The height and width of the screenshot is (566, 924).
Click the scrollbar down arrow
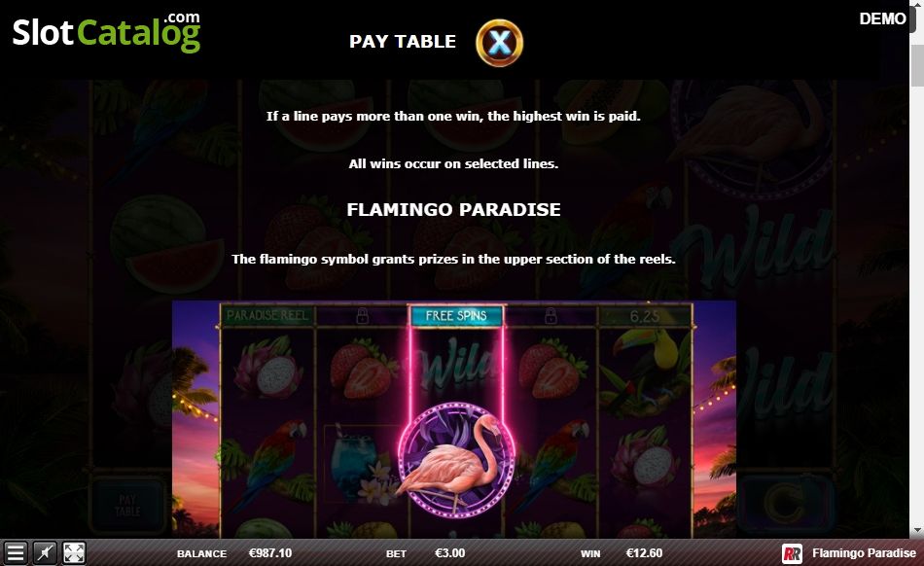[917, 531]
